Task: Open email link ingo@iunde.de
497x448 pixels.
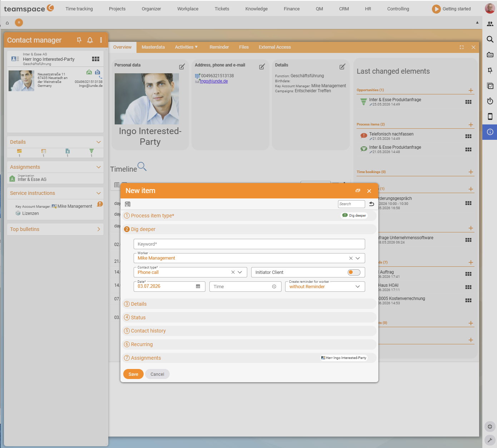Action: 214,82
